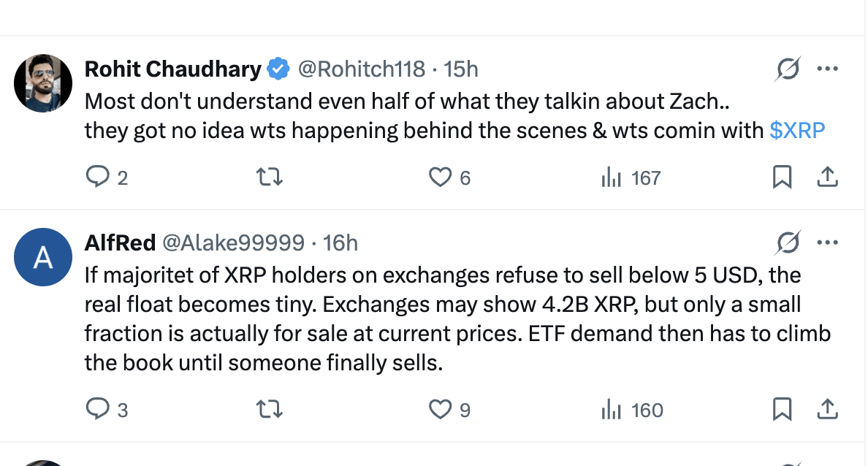
Task: Open Rohit Chaudhary's profile name link
Action: pos(173,69)
